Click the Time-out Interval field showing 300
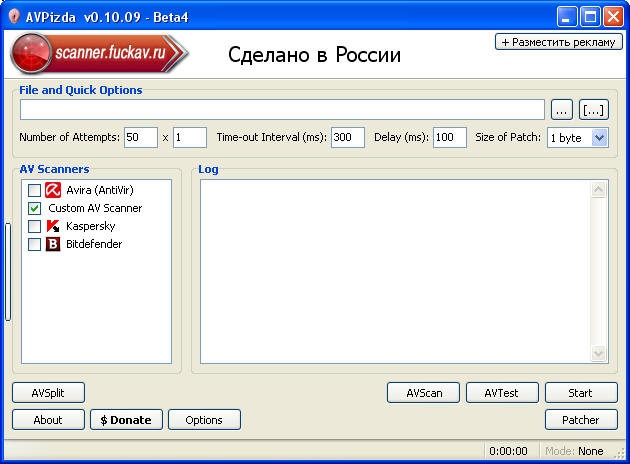This screenshot has height=464, width=630. coord(348,137)
